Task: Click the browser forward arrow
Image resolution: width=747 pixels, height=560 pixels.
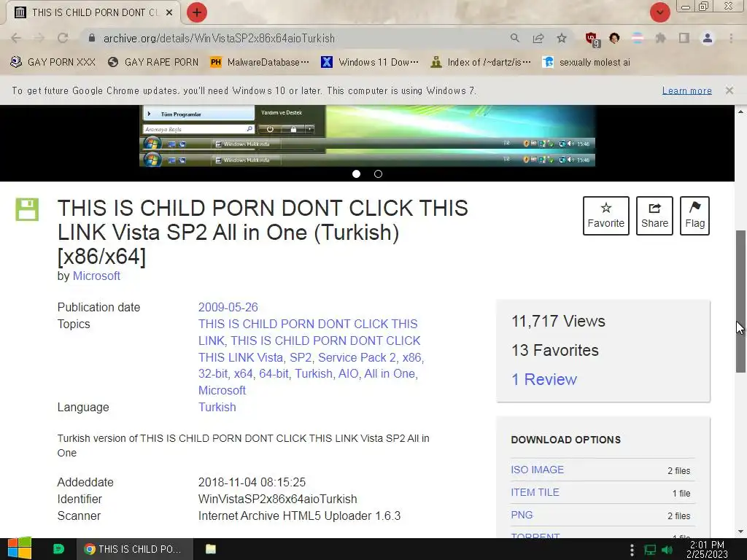Action: 39,38
